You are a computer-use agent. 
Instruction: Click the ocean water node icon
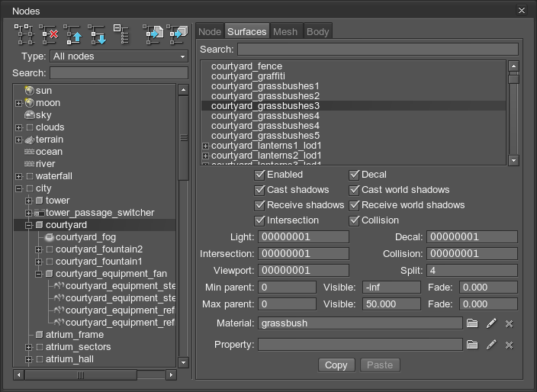30,152
